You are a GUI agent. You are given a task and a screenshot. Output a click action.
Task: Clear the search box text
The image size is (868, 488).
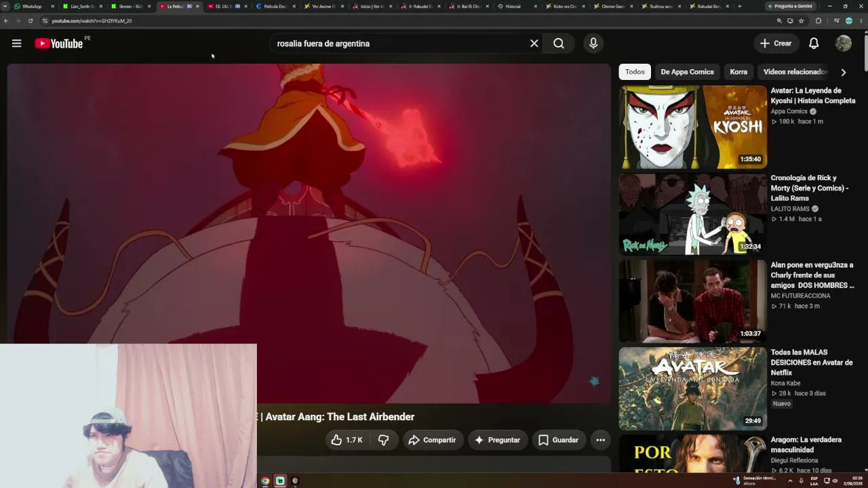[x=534, y=43]
